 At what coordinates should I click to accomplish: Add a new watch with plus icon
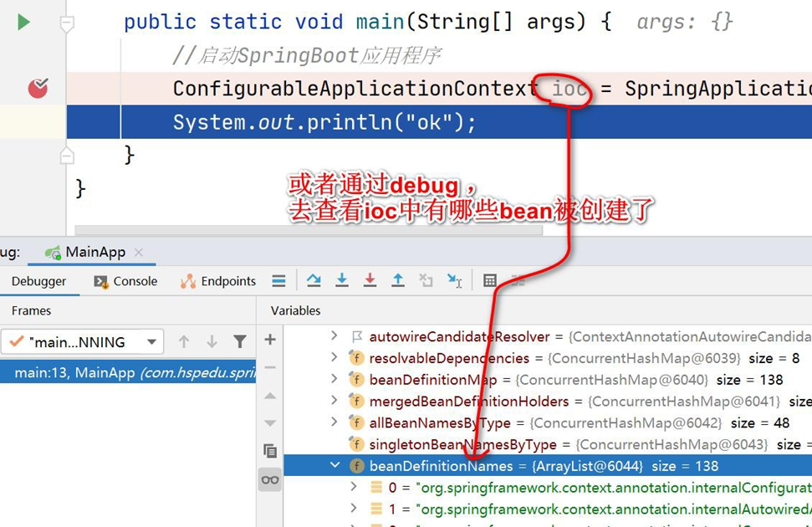[270, 339]
